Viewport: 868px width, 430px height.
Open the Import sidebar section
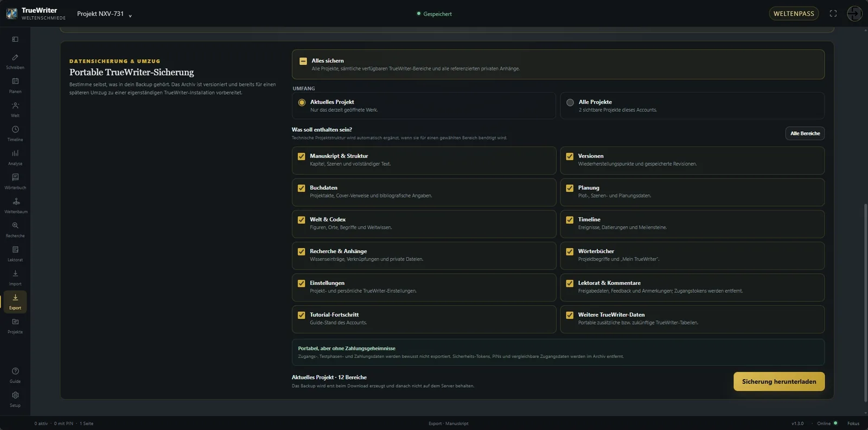15,278
